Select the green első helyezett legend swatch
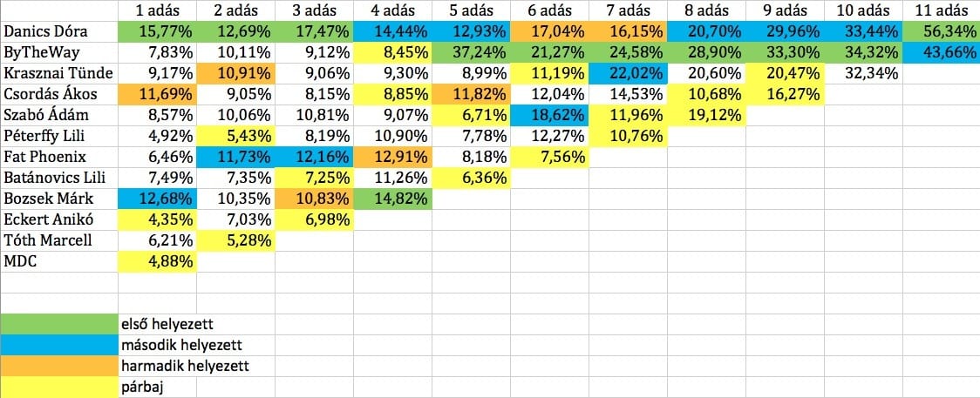 (x=58, y=324)
